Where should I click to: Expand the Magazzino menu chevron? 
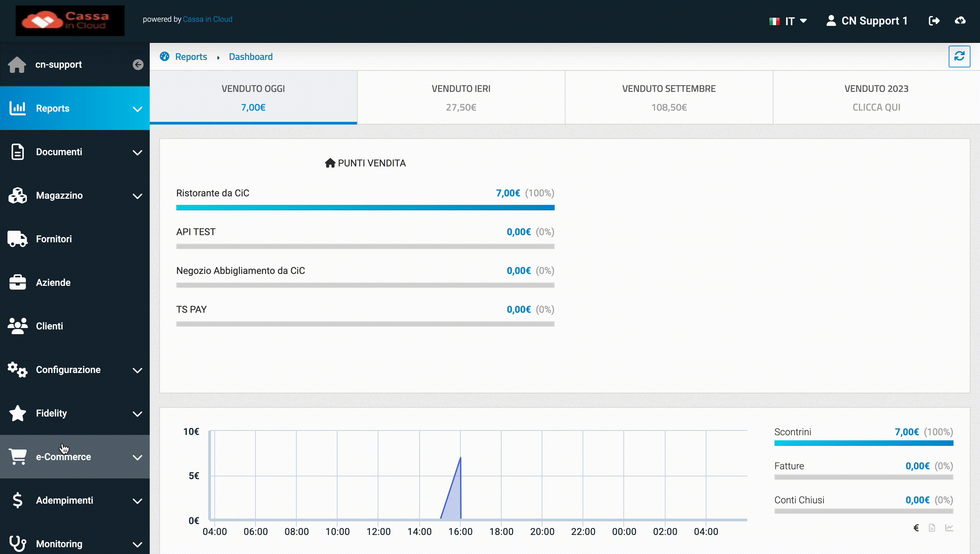[137, 196]
